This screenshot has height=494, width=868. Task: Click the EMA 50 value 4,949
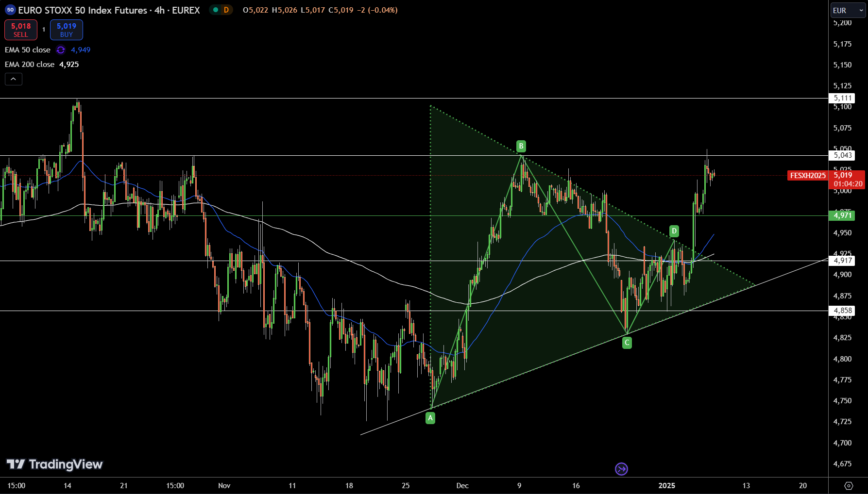click(81, 50)
